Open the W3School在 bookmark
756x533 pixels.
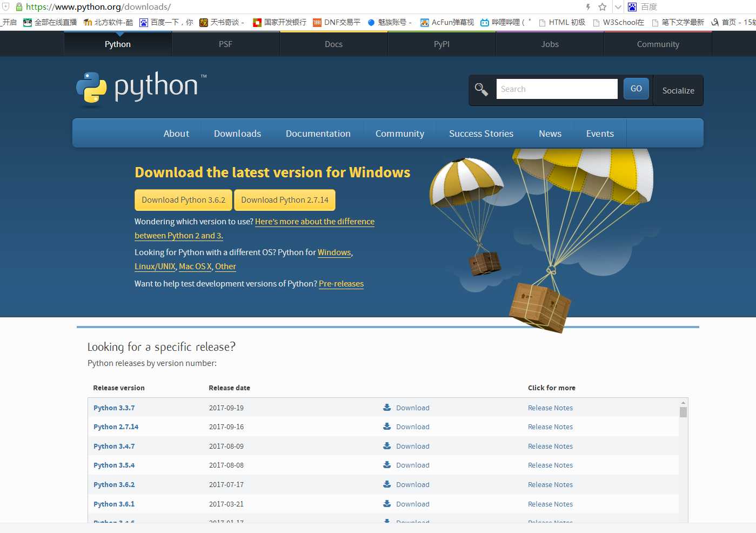coord(618,22)
